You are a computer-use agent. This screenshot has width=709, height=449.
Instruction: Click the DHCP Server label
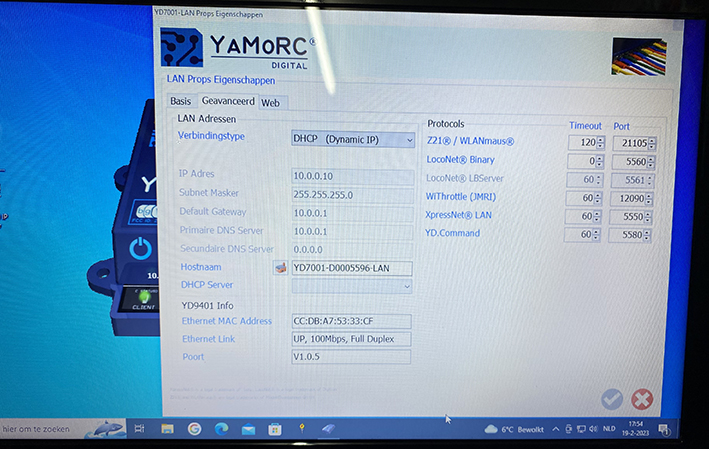pyautogui.click(x=207, y=285)
